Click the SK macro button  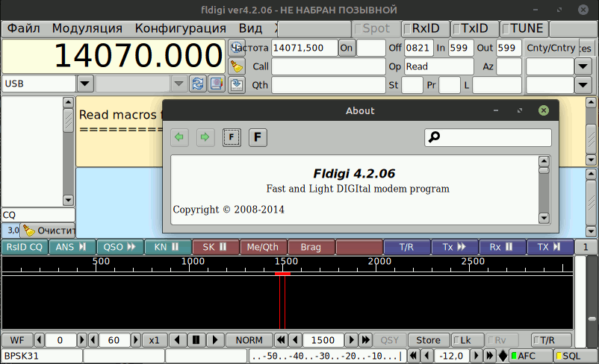(x=215, y=247)
